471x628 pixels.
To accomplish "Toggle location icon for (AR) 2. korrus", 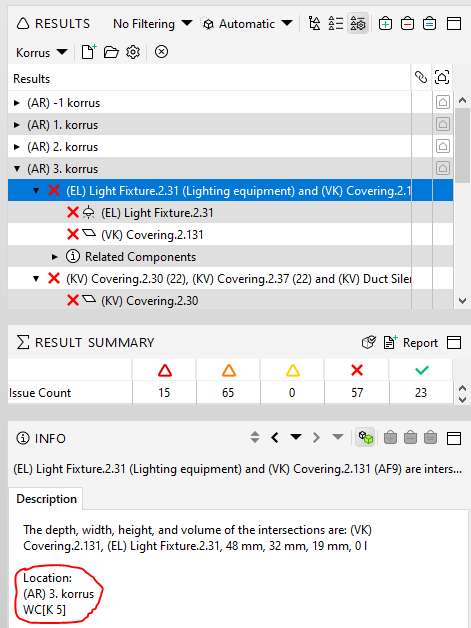I will click(x=443, y=146).
